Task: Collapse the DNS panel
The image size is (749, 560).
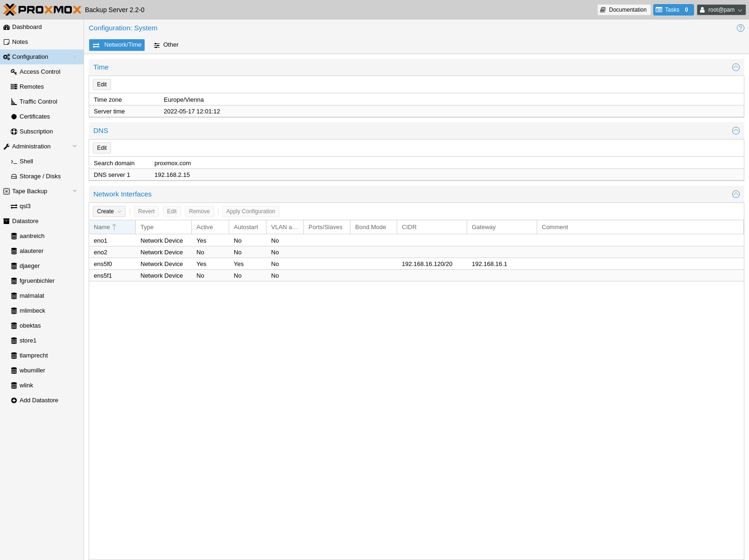Action: (735, 131)
